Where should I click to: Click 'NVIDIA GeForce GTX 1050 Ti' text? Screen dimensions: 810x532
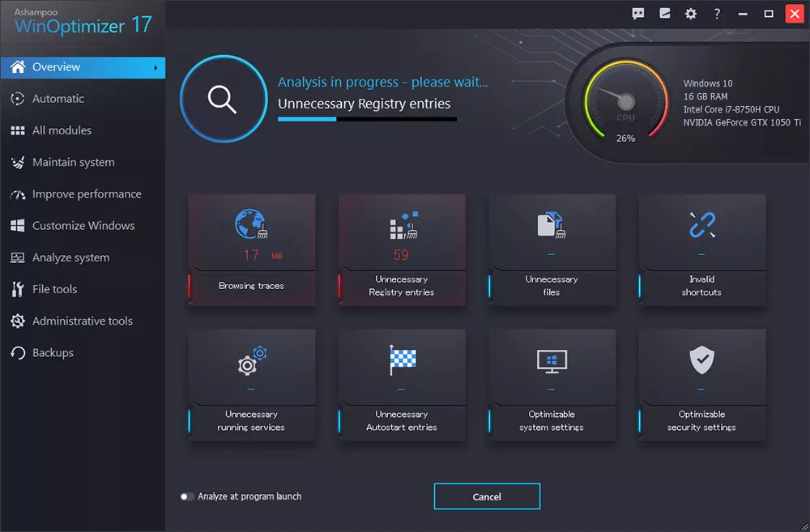(x=742, y=122)
